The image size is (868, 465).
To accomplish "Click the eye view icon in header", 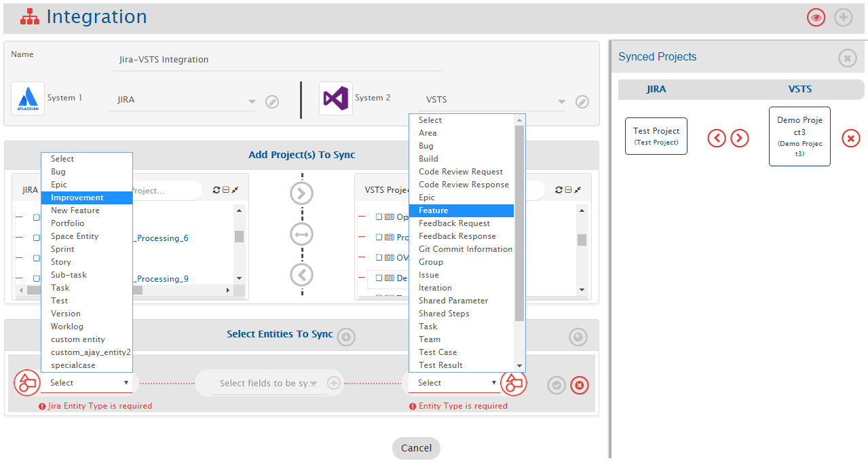I will coord(816,18).
